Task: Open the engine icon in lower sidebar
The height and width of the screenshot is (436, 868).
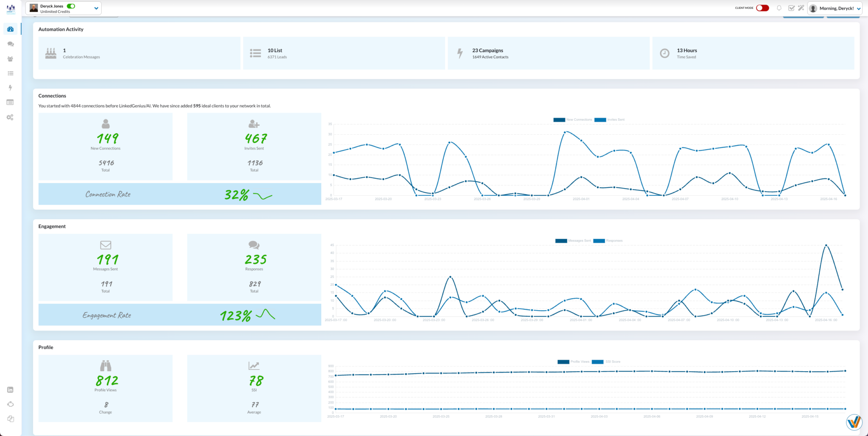Action: (x=11, y=404)
